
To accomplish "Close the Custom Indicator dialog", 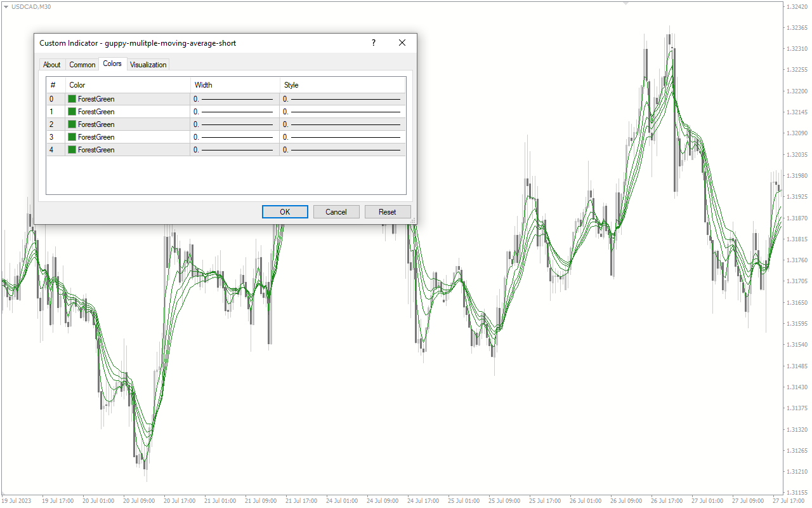I will click(x=402, y=43).
